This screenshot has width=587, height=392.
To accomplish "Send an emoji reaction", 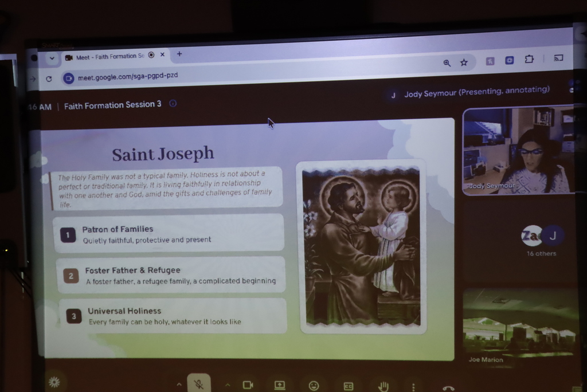I will pyautogui.click(x=314, y=386).
